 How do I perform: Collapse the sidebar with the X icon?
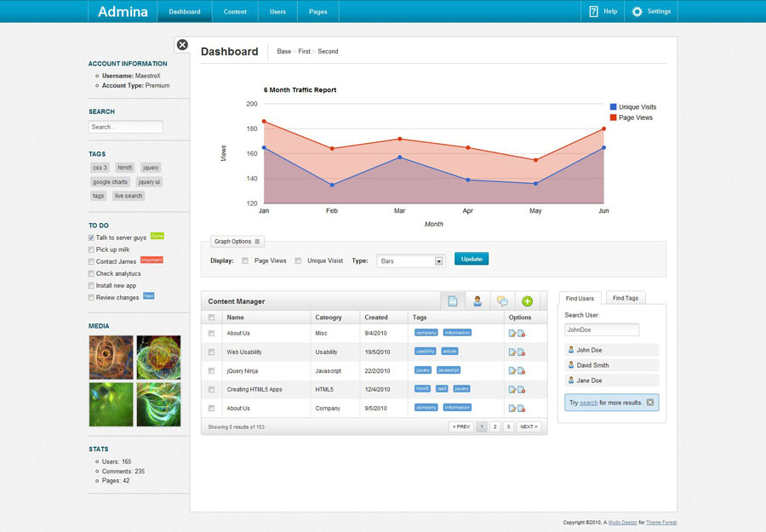coord(182,45)
